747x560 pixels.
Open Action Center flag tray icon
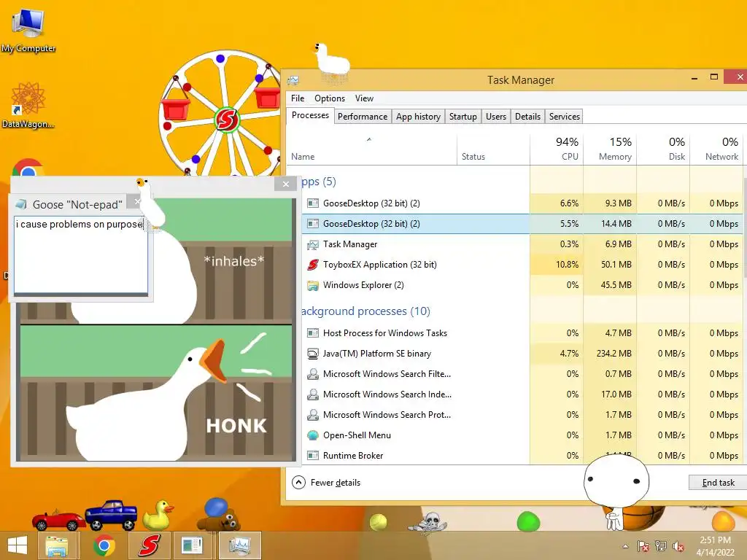pos(643,546)
